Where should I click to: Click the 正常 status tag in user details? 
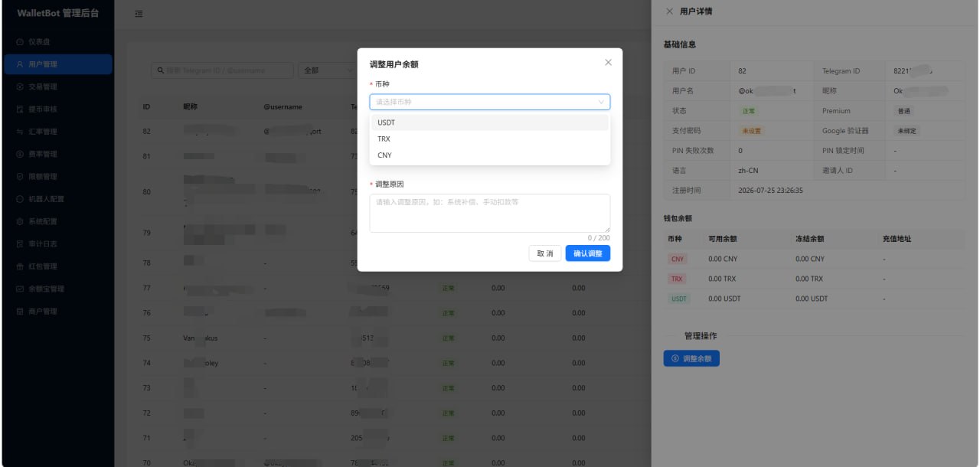[x=748, y=111]
